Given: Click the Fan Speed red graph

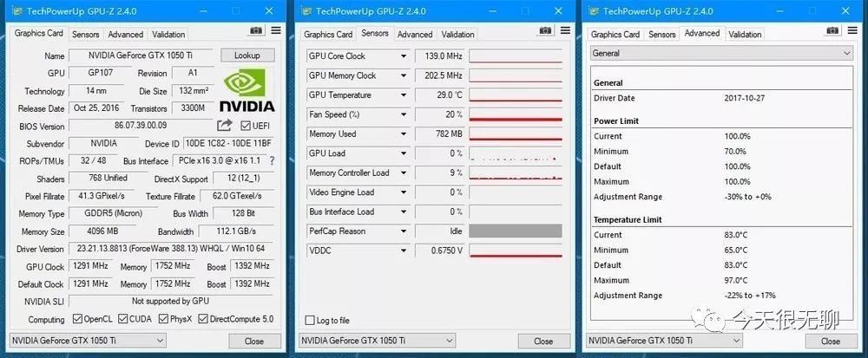Looking at the screenshot, I should (x=516, y=114).
